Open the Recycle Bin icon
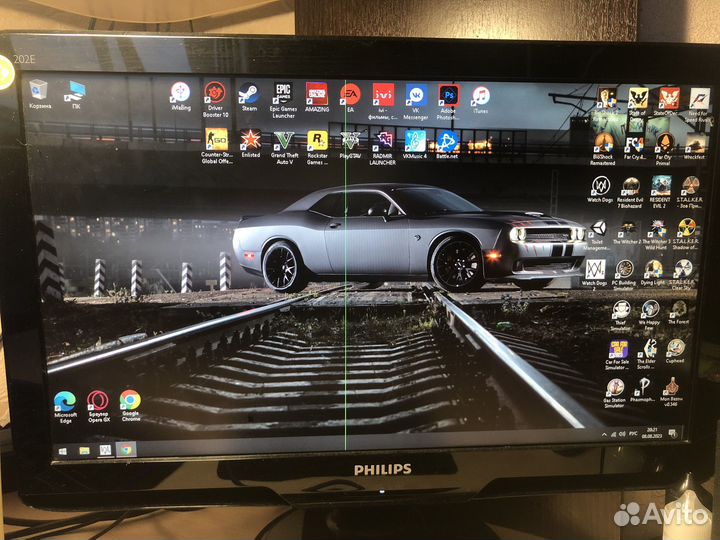 pos(39,90)
